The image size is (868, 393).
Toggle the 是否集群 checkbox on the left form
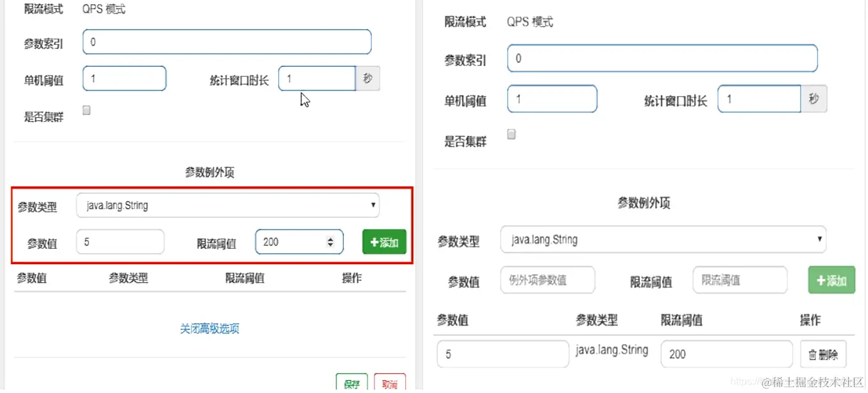tap(87, 110)
